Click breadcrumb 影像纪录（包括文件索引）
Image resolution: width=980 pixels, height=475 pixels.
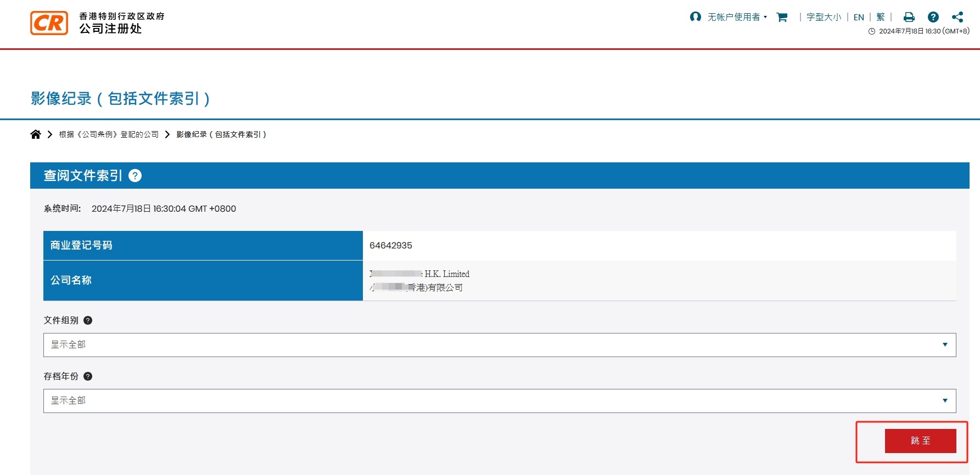pyautogui.click(x=221, y=134)
